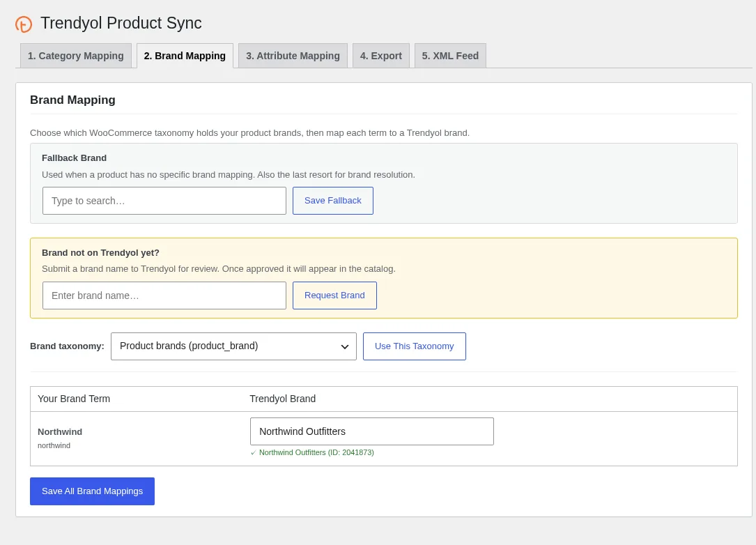Screen dimensions: 756x545
Task: Open the Brand taxonomy dropdown
Action: pos(234,346)
